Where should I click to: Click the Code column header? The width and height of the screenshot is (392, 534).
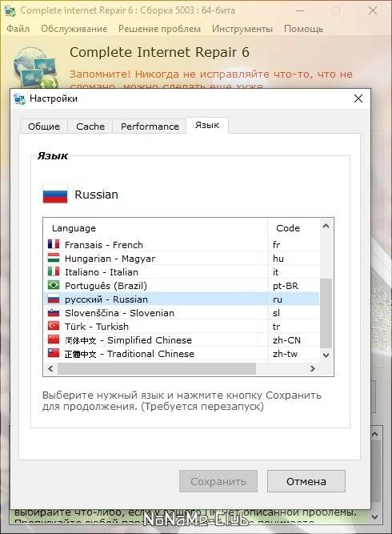294,228
